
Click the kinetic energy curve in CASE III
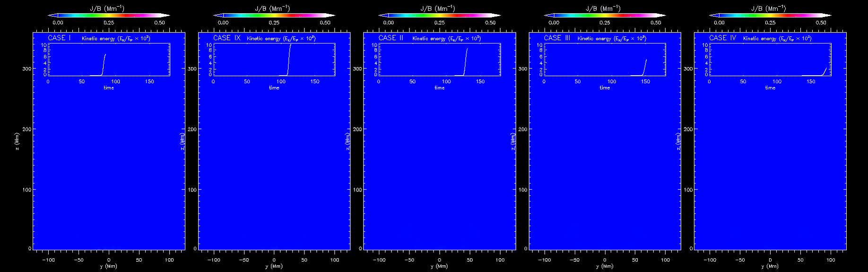click(644, 67)
